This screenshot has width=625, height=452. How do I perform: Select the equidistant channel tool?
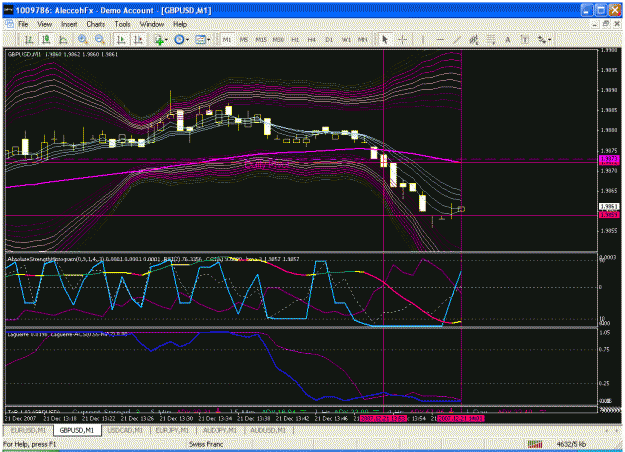tap(474, 39)
